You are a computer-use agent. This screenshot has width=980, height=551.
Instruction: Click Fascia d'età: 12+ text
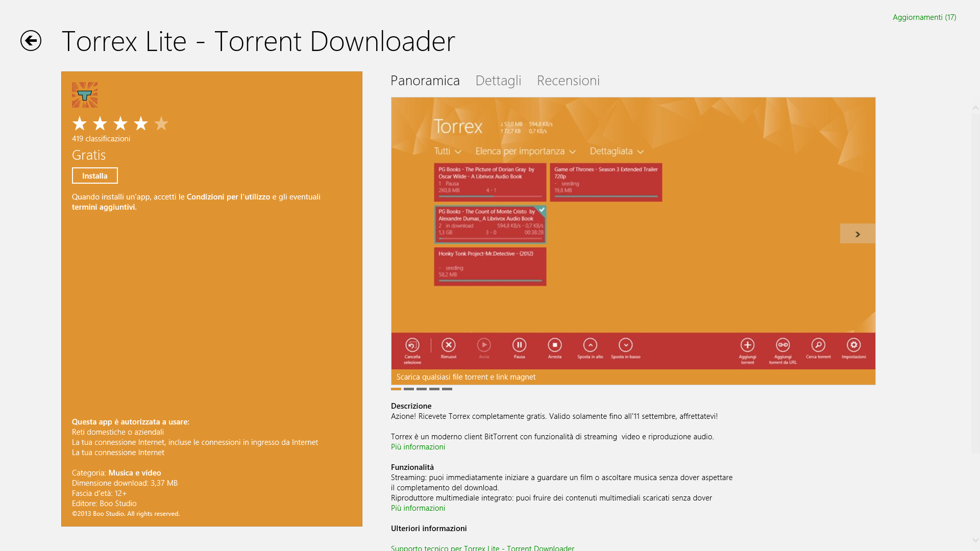(99, 493)
